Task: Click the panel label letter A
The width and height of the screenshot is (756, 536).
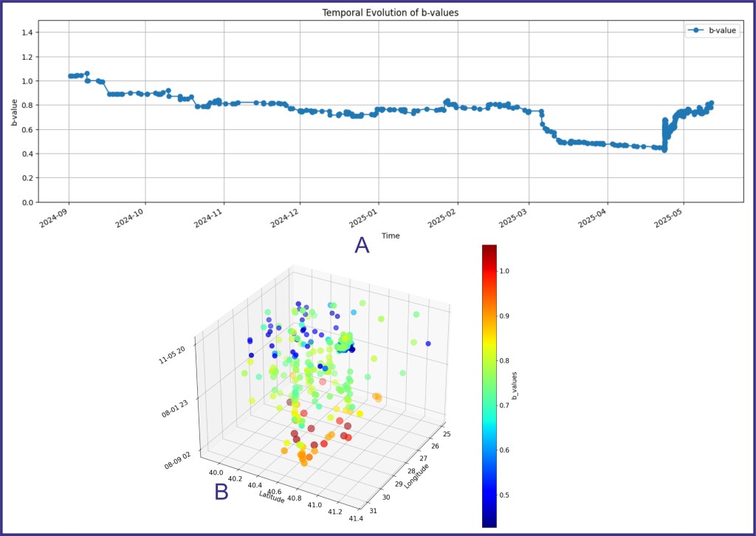Action: [x=362, y=245]
